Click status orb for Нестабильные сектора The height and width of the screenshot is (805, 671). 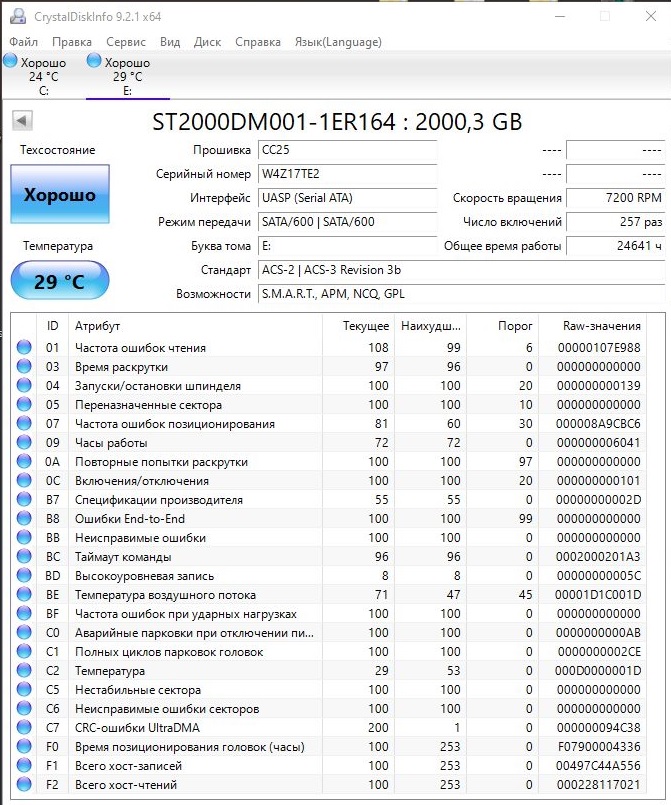pyautogui.click(x=24, y=689)
